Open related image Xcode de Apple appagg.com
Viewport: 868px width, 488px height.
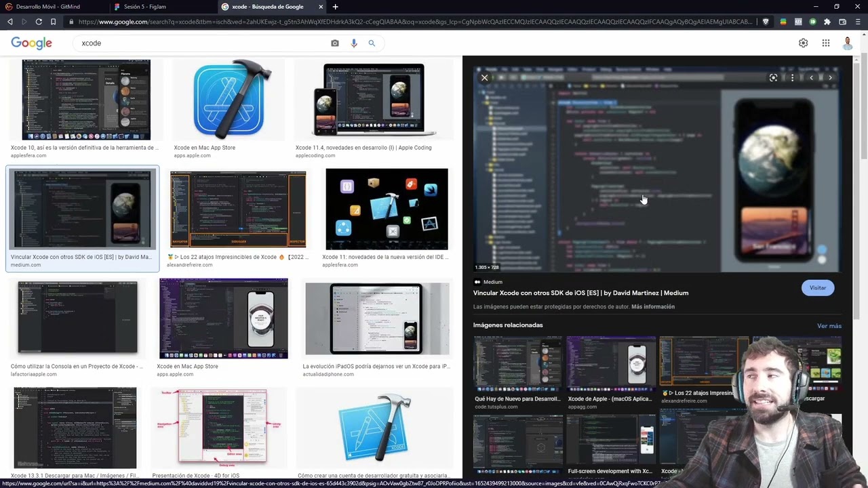click(x=611, y=364)
